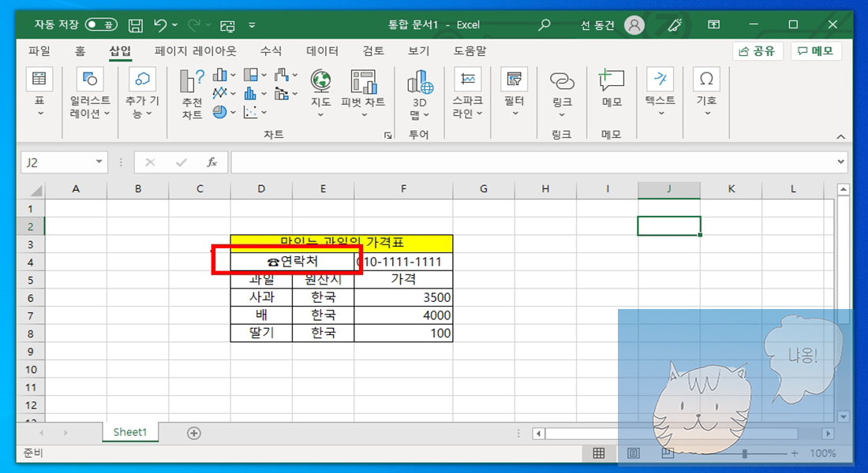Click the pen/drawing mode icon in title bar
Viewport: 868px width, 473px height.
(675, 25)
